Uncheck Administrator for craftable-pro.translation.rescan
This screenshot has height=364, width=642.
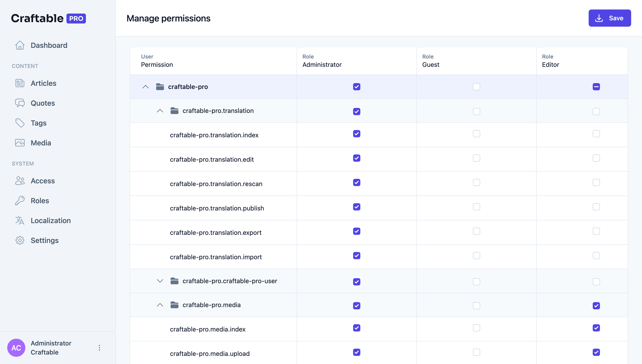coord(356,182)
